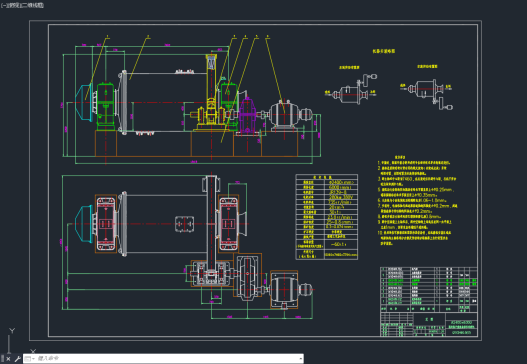Open the recent commands dropdown
This screenshot has height=364, width=527.
coord(29,359)
